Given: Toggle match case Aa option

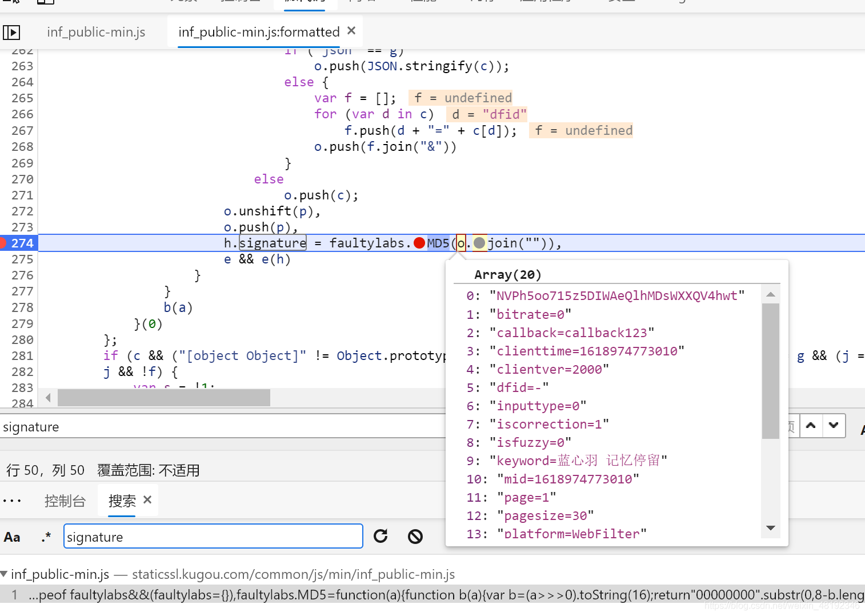Looking at the screenshot, I should (12, 537).
